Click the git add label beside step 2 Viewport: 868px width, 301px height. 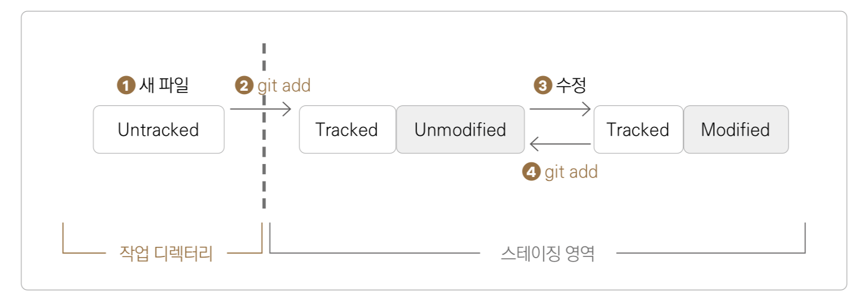coord(284,86)
